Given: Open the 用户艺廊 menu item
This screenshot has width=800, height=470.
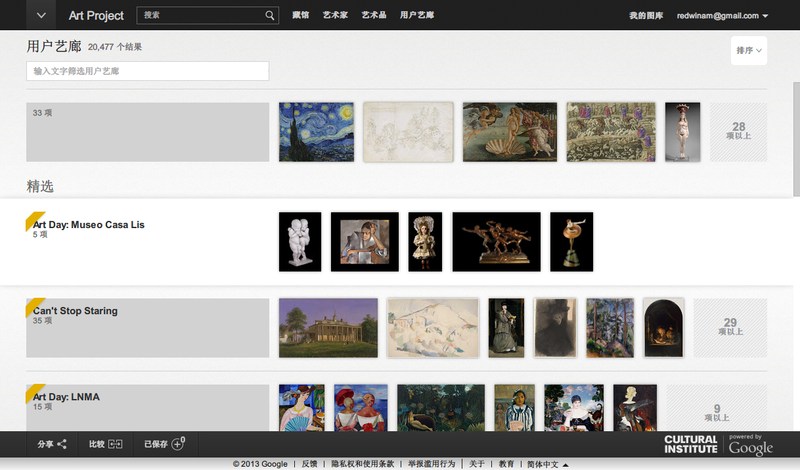Looking at the screenshot, I should [417, 15].
